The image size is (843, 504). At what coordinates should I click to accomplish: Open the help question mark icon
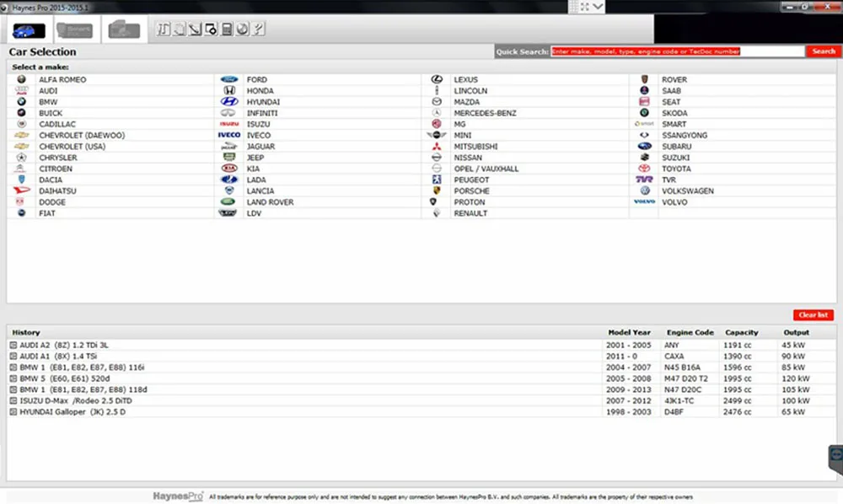coord(259,29)
